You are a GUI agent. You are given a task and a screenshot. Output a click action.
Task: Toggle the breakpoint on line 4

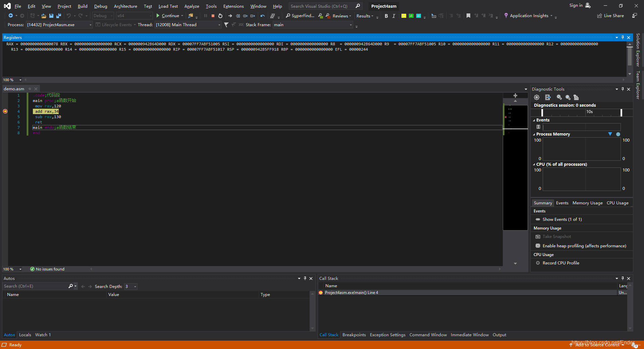[x=5, y=111]
